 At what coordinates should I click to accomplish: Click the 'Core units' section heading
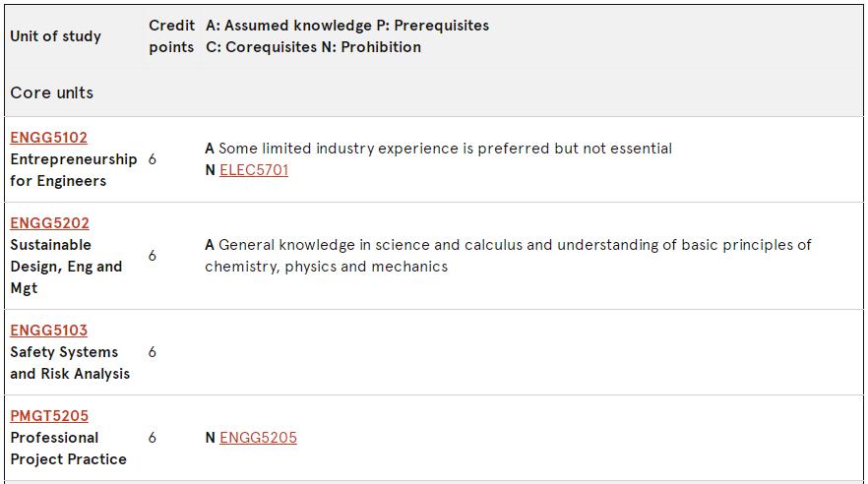tap(51, 92)
